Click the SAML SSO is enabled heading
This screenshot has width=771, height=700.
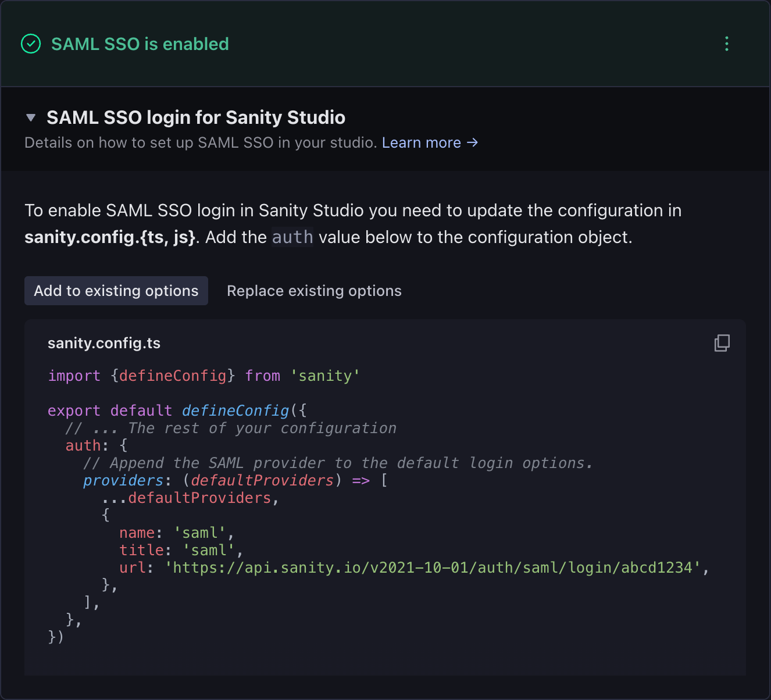coord(140,44)
